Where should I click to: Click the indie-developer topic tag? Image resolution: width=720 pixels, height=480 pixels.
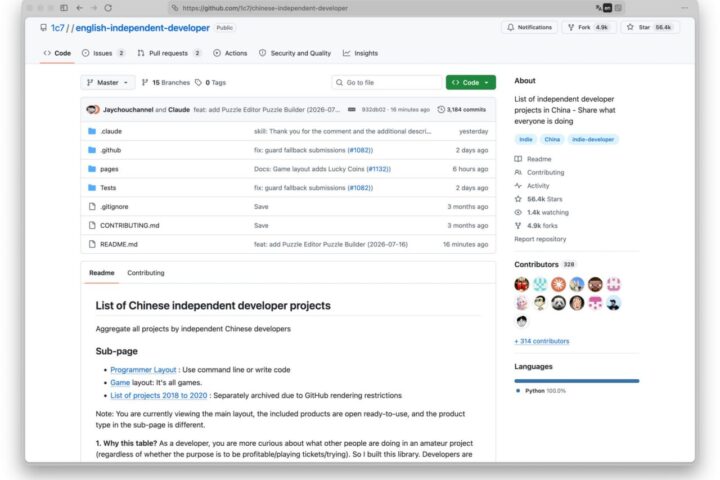pos(593,140)
